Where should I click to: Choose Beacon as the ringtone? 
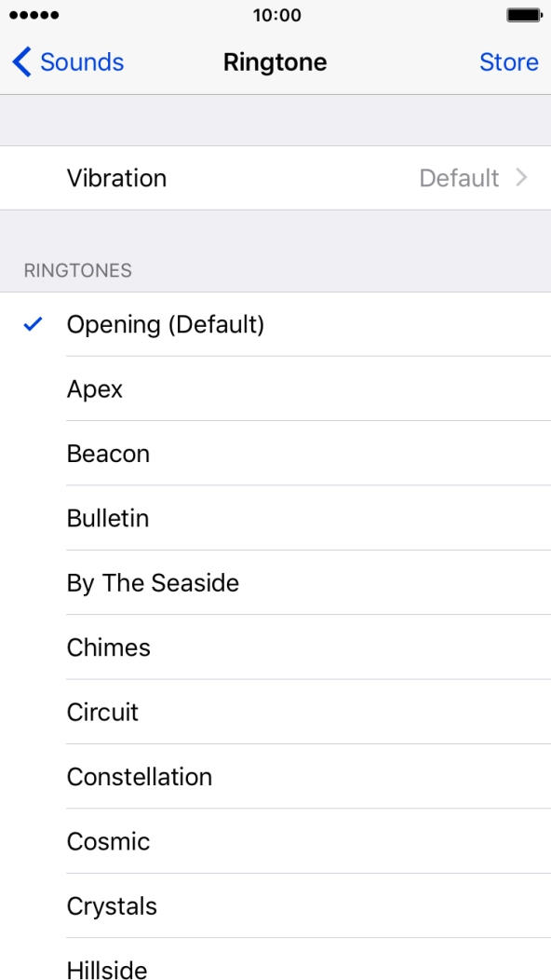(x=109, y=454)
